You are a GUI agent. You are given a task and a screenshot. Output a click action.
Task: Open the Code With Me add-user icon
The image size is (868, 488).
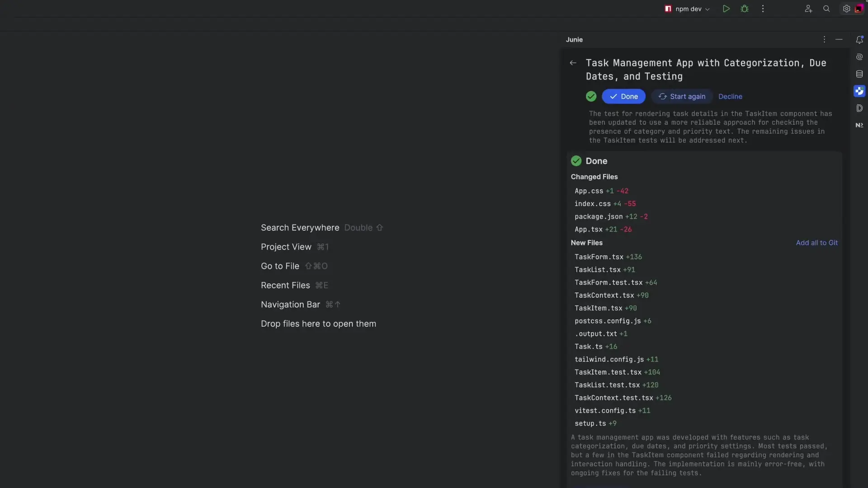pos(808,9)
